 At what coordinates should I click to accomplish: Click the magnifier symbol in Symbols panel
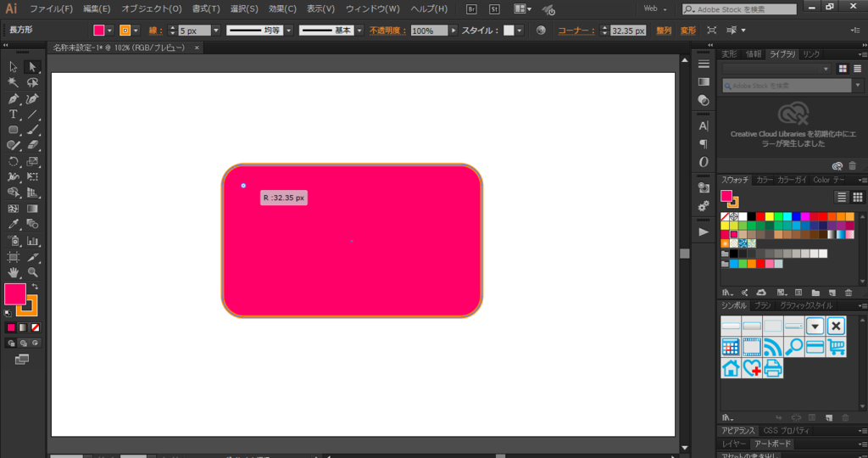click(x=793, y=347)
